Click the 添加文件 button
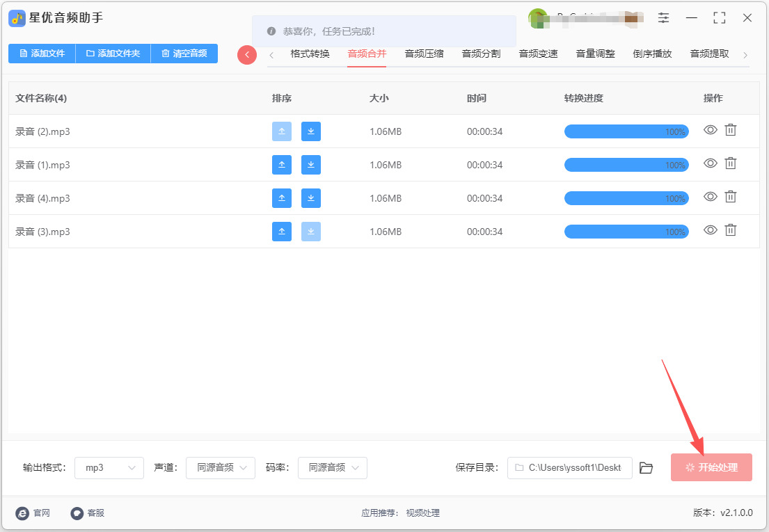 [x=42, y=54]
